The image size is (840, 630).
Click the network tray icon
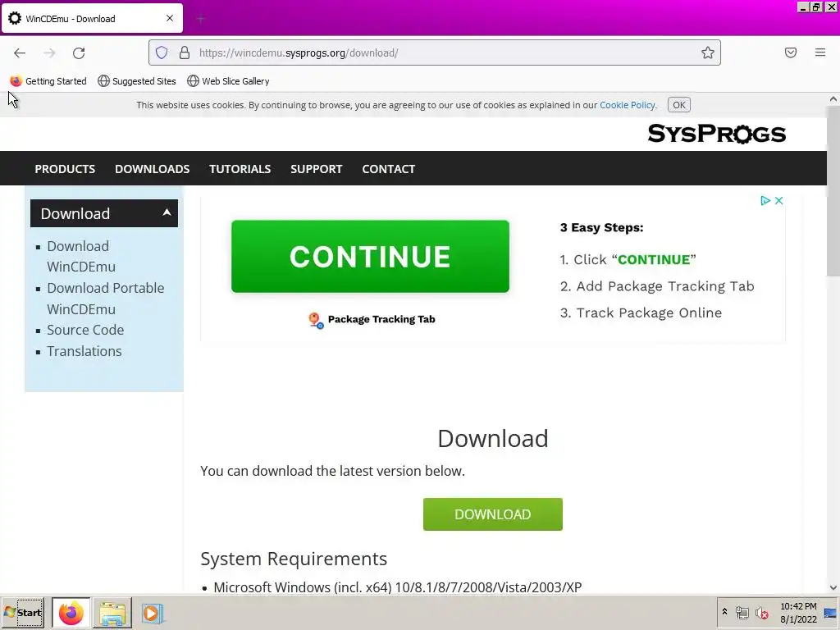[742, 612]
